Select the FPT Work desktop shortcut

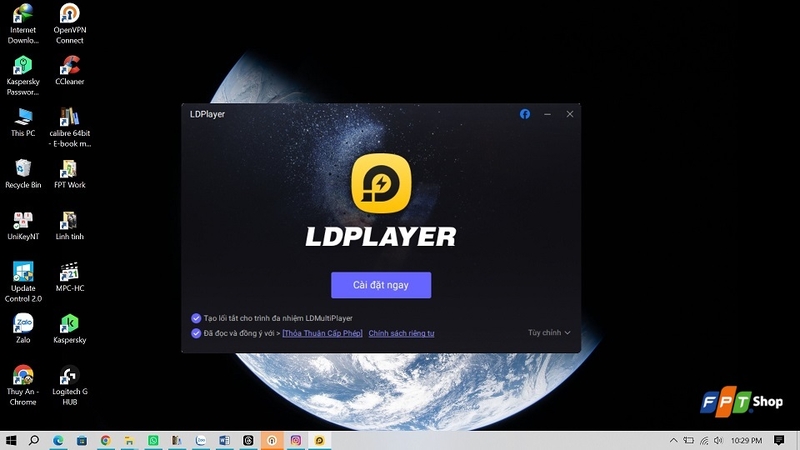(69, 174)
